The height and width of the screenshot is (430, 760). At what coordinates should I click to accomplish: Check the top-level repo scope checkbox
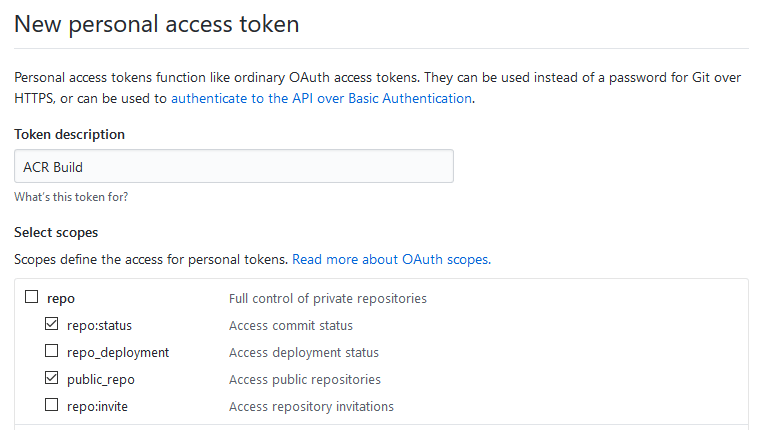(x=31, y=297)
